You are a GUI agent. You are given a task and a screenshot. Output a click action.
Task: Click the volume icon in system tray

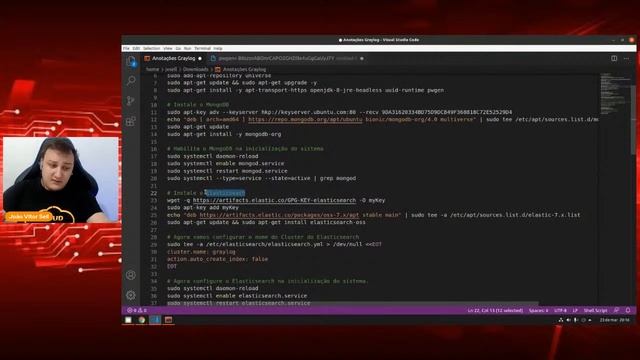[568, 320]
